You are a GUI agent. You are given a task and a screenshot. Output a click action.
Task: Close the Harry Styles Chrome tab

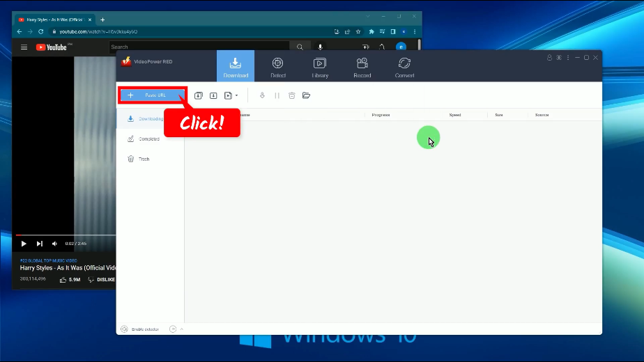click(x=90, y=19)
